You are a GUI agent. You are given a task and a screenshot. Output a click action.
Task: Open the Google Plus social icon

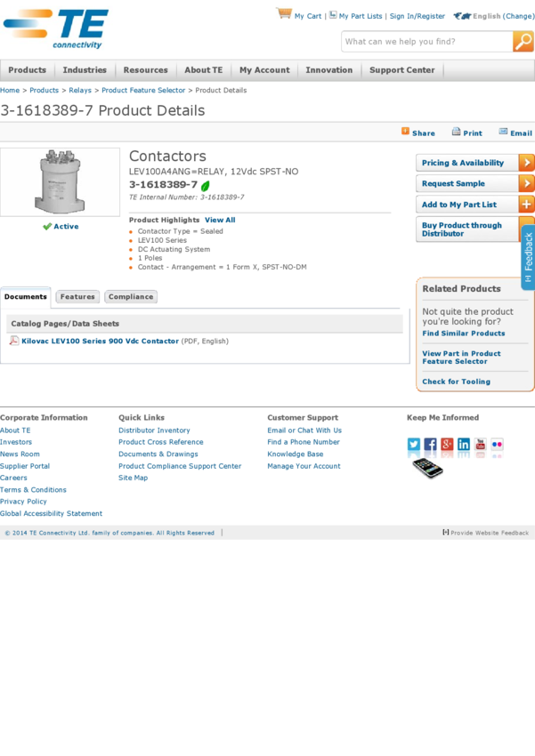tap(447, 444)
